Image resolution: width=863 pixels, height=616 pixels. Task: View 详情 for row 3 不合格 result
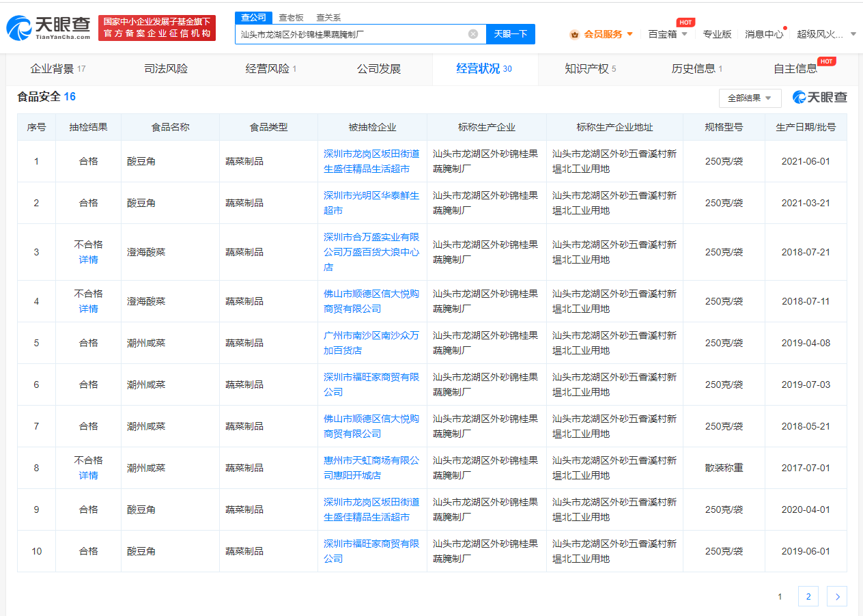click(88, 260)
